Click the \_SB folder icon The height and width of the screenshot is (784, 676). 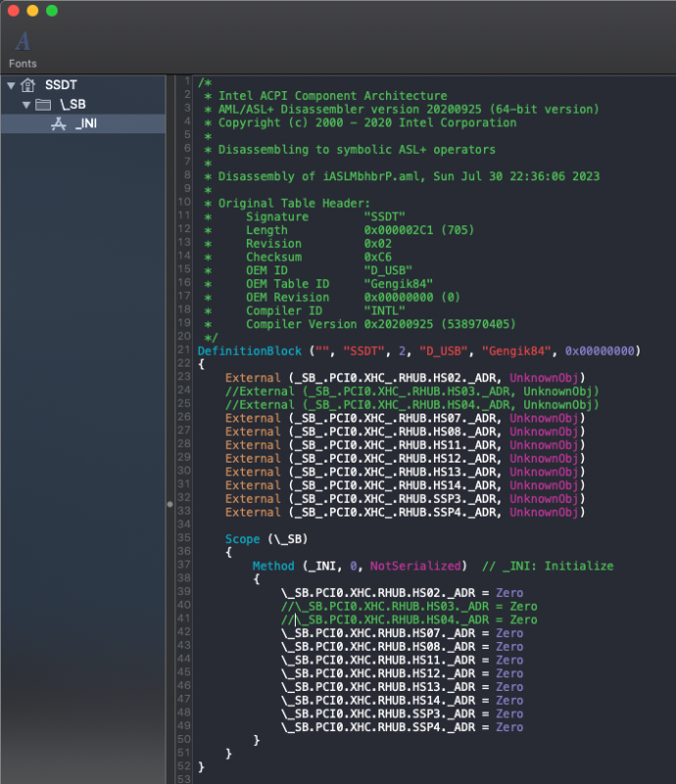pos(43,104)
